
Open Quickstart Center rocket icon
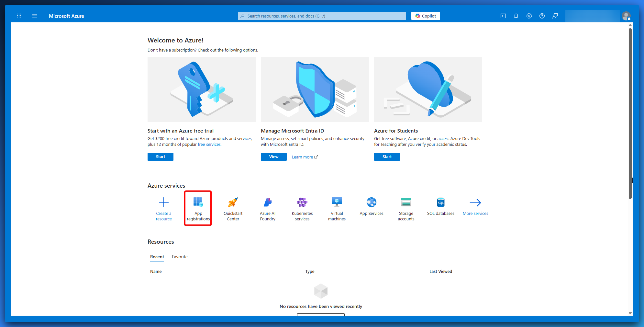[233, 203]
